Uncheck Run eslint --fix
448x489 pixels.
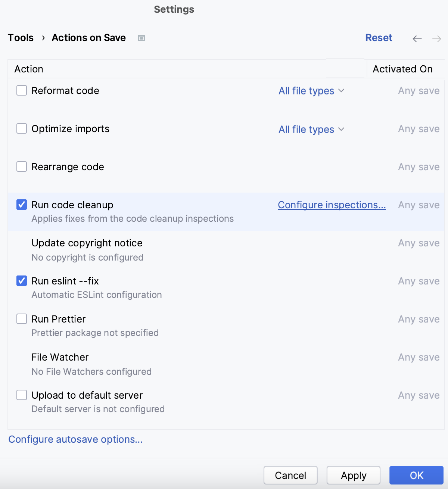pos(22,281)
